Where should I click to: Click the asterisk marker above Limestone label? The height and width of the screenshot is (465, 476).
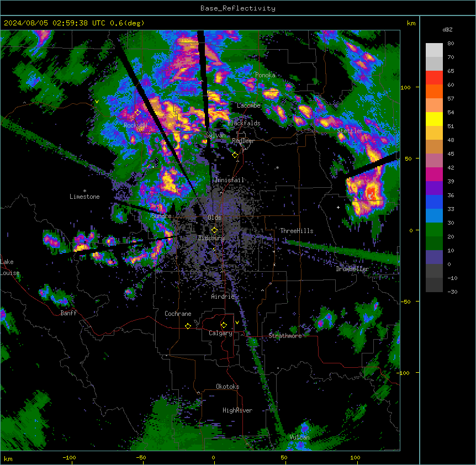[84, 191]
